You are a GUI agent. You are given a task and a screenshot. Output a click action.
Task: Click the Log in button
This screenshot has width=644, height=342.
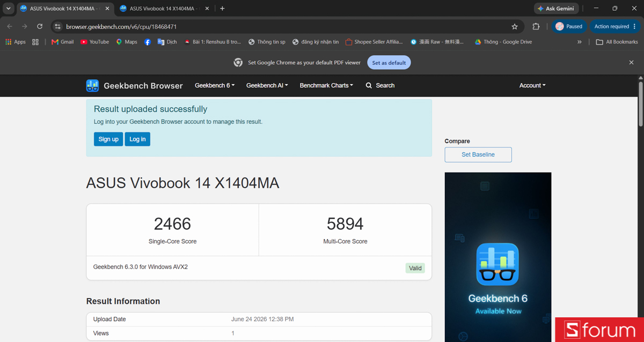(137, 139)
